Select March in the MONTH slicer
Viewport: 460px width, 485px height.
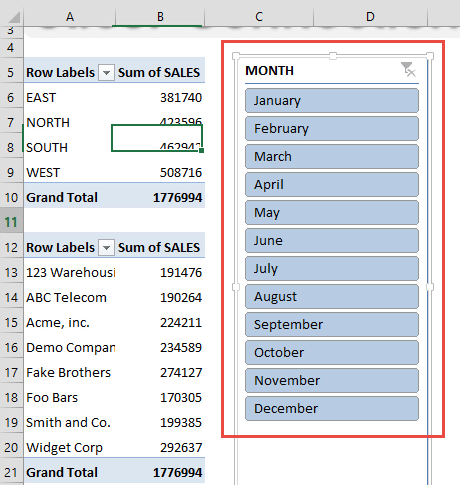pos(332,156)
